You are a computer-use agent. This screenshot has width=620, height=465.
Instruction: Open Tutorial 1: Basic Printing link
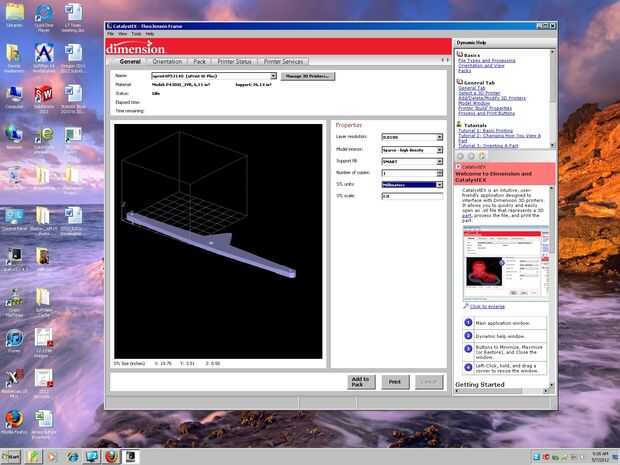click(x=486, y=130)
